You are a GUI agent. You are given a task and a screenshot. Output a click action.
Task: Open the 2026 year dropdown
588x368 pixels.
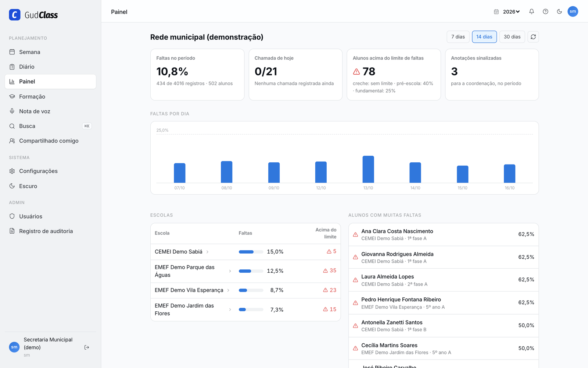pos(511,12)
